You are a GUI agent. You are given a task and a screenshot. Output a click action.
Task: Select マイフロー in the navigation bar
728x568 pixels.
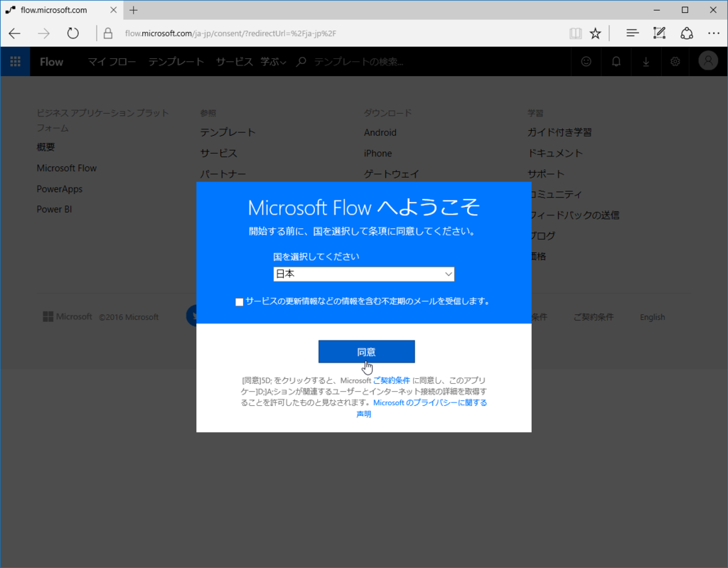(x=111, y=62)
